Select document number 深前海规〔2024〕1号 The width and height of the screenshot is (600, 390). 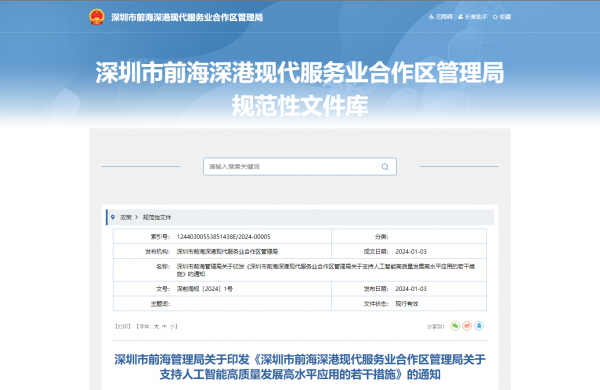tap(205, 289)
